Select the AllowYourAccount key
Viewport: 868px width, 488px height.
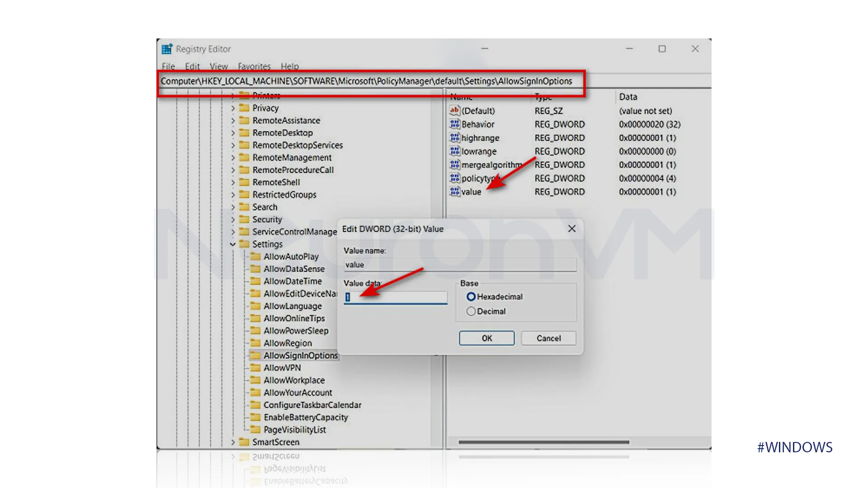click(x=298, y=392)
